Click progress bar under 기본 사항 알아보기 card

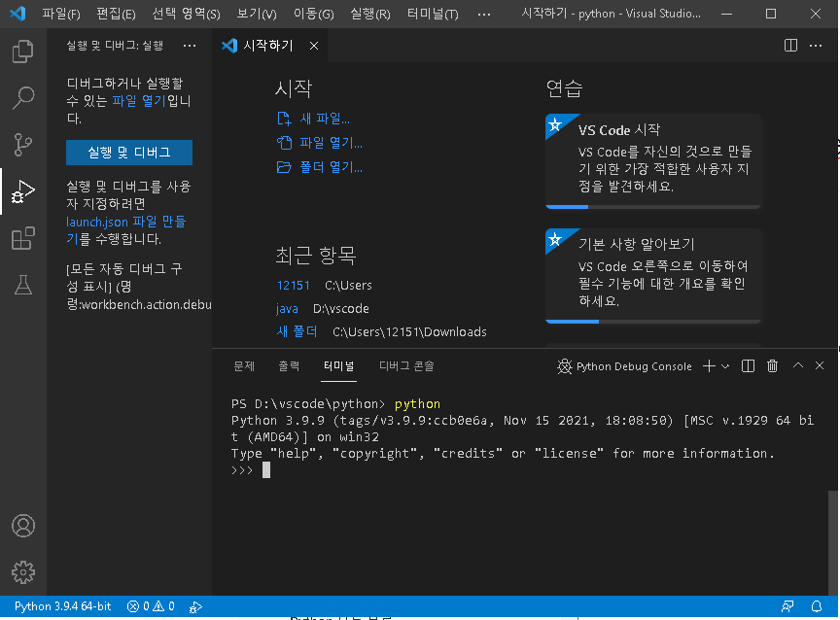point(653,322)
